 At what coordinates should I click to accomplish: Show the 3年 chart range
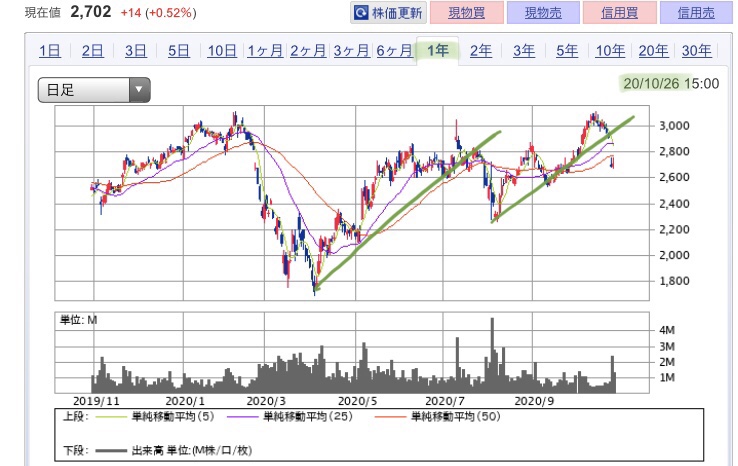tap(524, 50)
